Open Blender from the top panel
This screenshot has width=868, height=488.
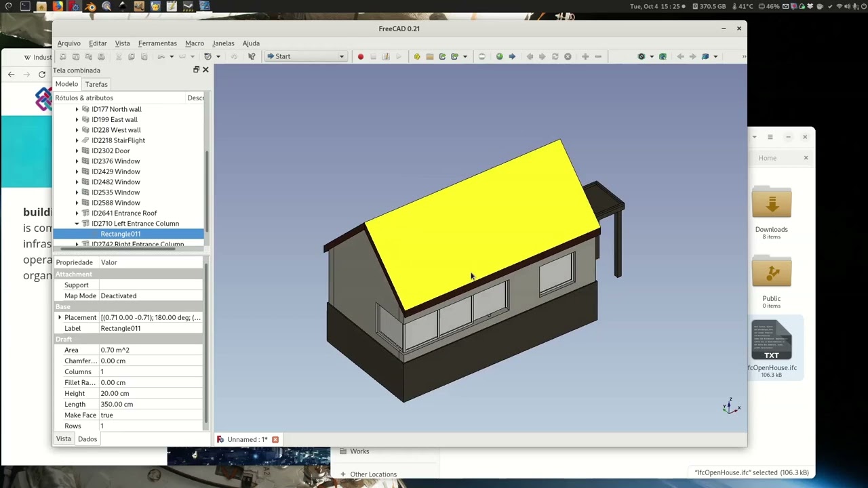pyautogui.click(x=90, y=6)
